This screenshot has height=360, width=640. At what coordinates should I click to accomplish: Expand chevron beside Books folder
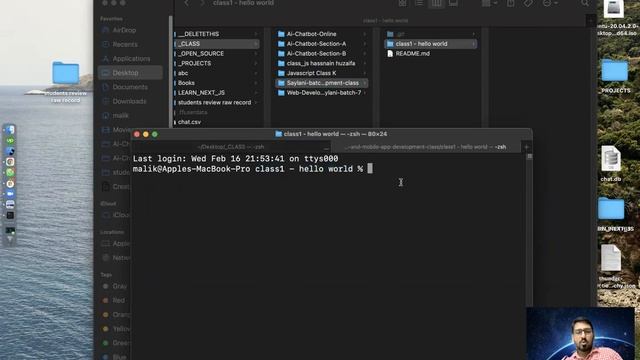(256, 83)
